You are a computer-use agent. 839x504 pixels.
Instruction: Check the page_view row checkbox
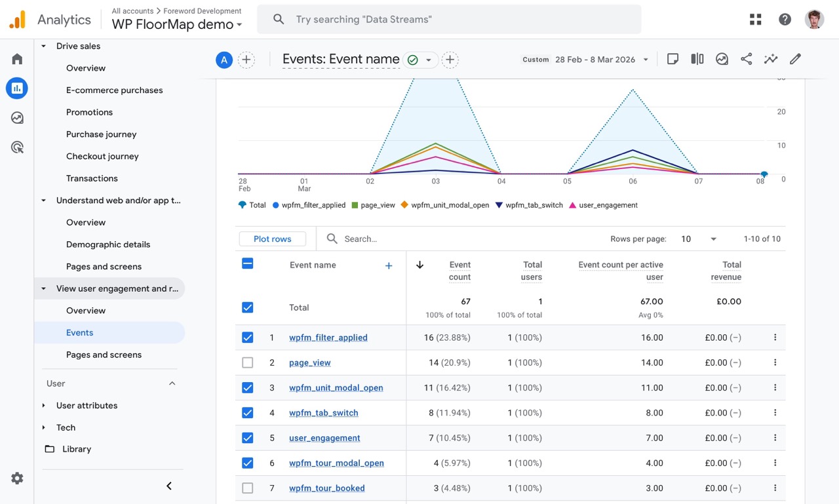tap(247, 362)
